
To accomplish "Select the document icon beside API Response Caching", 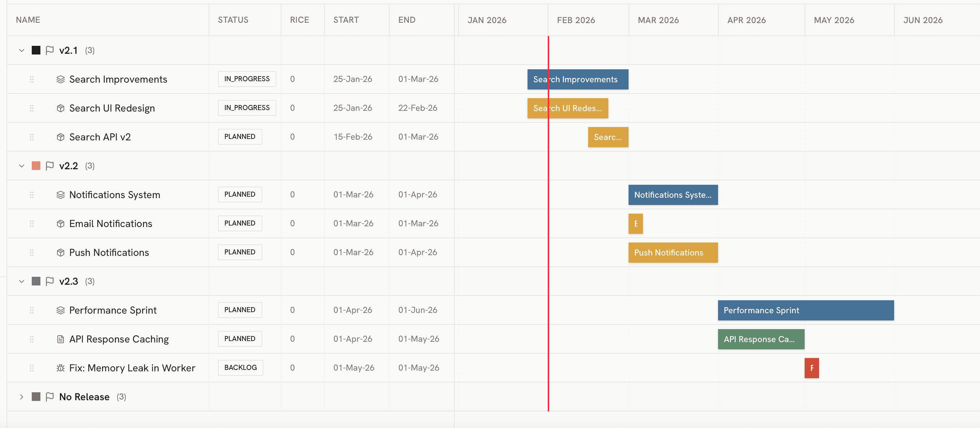I will 60,339.
